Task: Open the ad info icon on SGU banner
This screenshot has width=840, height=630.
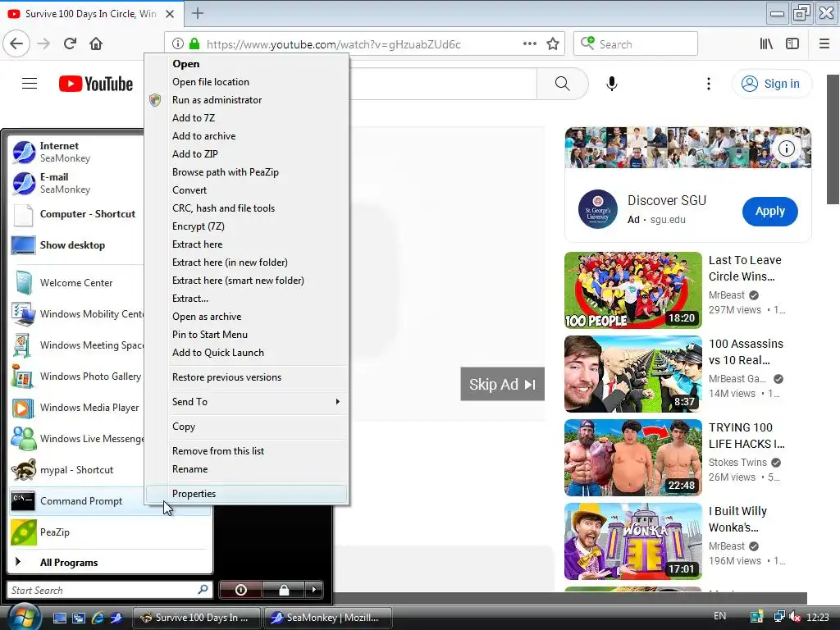Action: (787, 148)
